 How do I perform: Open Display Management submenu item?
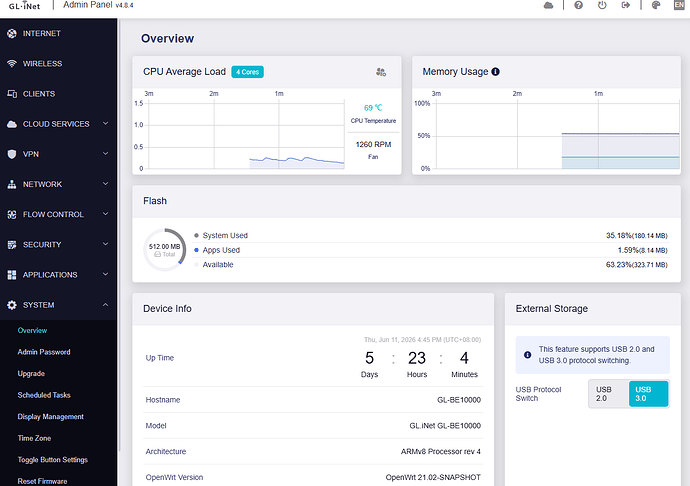point(51,417)
